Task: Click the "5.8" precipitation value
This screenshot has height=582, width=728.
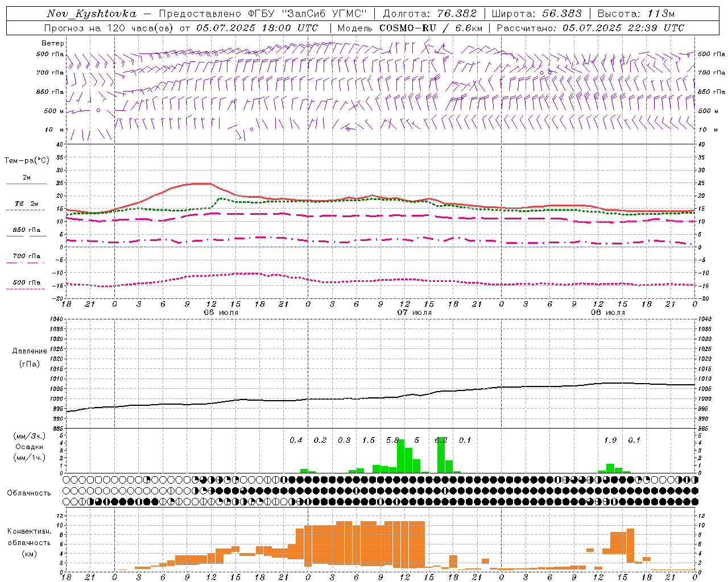Action: click(392, 440)
